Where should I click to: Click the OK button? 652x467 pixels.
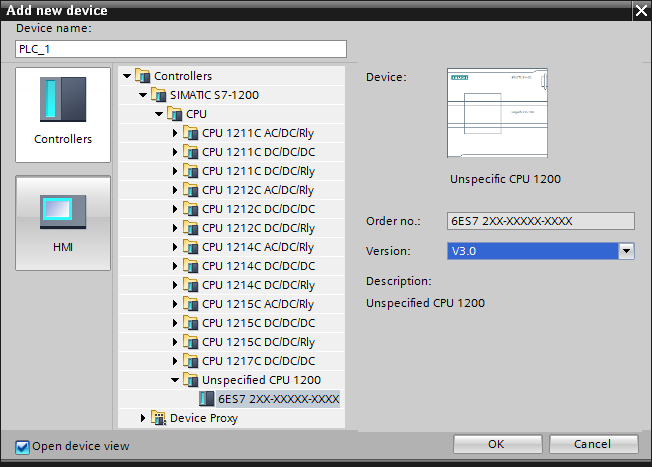tap(498, 444)
